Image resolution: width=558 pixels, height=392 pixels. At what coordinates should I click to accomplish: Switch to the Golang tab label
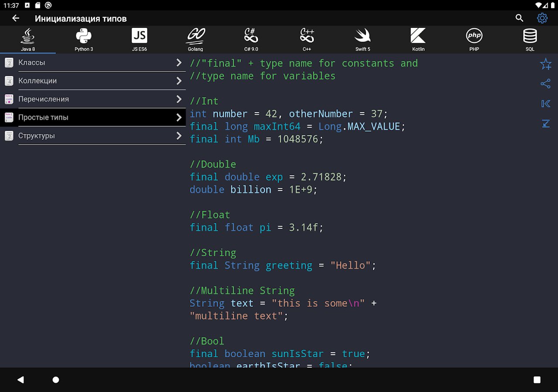[195, 49]
